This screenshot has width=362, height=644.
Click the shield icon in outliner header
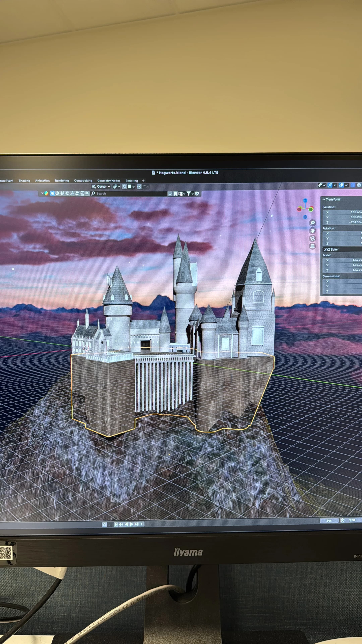(x=197, y=194)
